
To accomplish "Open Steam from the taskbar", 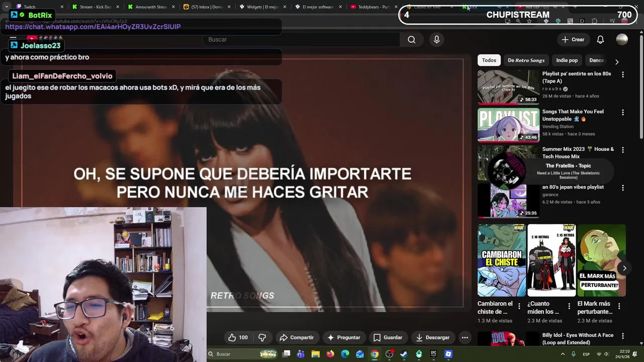I will click(x=404, y=354).
